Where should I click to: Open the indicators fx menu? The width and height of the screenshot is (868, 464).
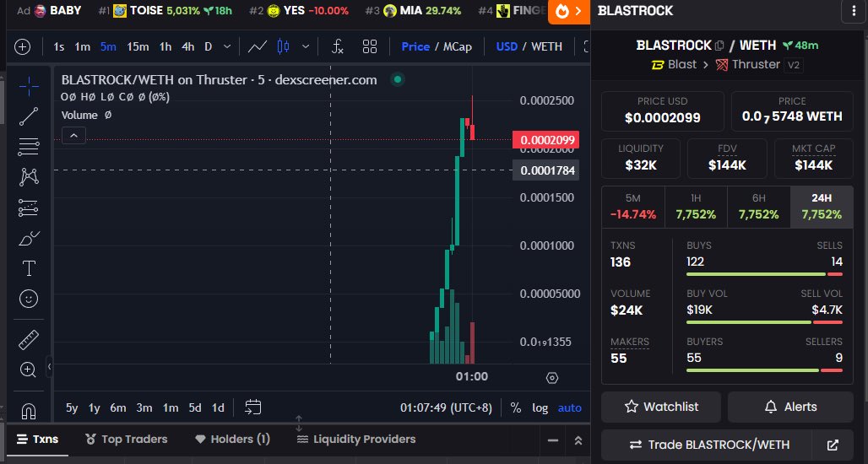pyautogui.click(x=338, y=47)
